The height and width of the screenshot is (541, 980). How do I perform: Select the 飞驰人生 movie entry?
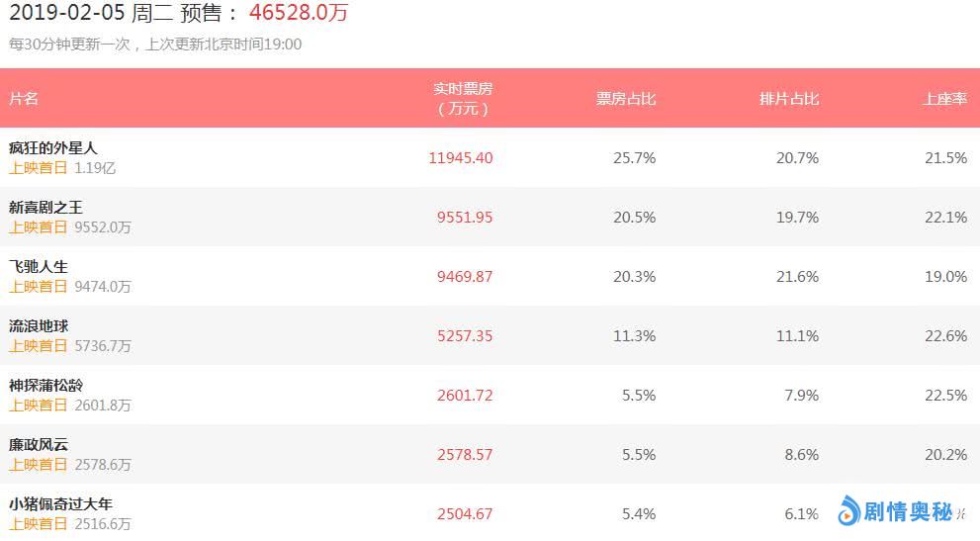coord(39,267)
